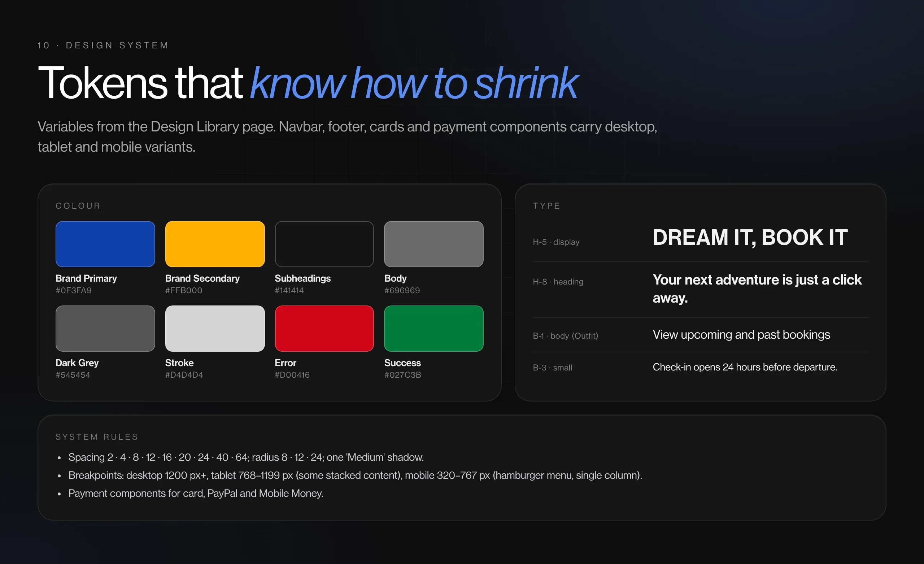This screenshot has height=564, width=924.
Task: Pick the Error red swatch
Action: [x=324, y=328]
